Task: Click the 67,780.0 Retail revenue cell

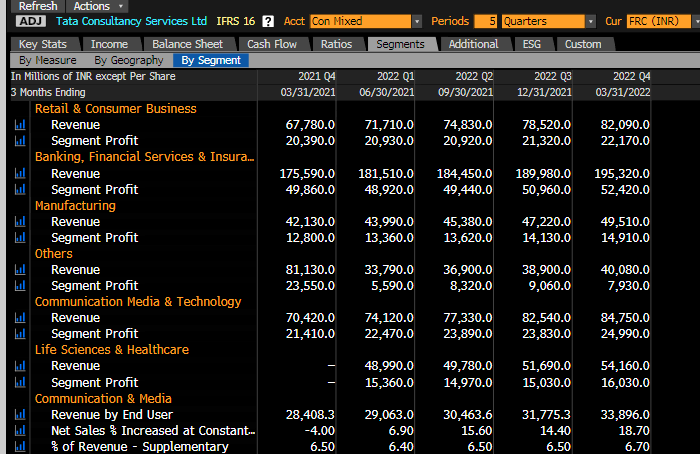Action: pos(310,125)
